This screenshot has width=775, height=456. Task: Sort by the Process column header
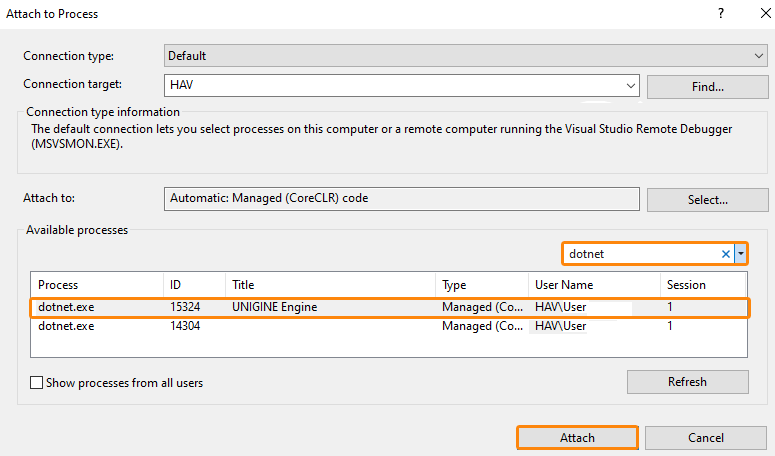97,285
